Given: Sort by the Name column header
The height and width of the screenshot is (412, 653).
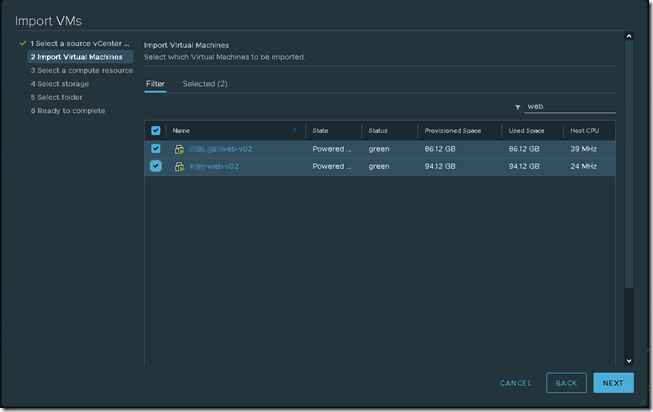Looking at the screenshot, I should tap(181, 131).
